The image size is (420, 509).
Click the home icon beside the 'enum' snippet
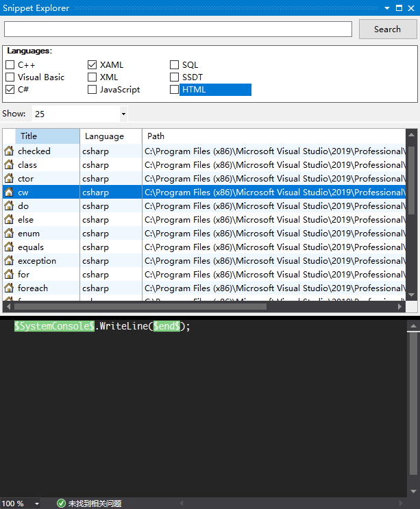point(9,233)
